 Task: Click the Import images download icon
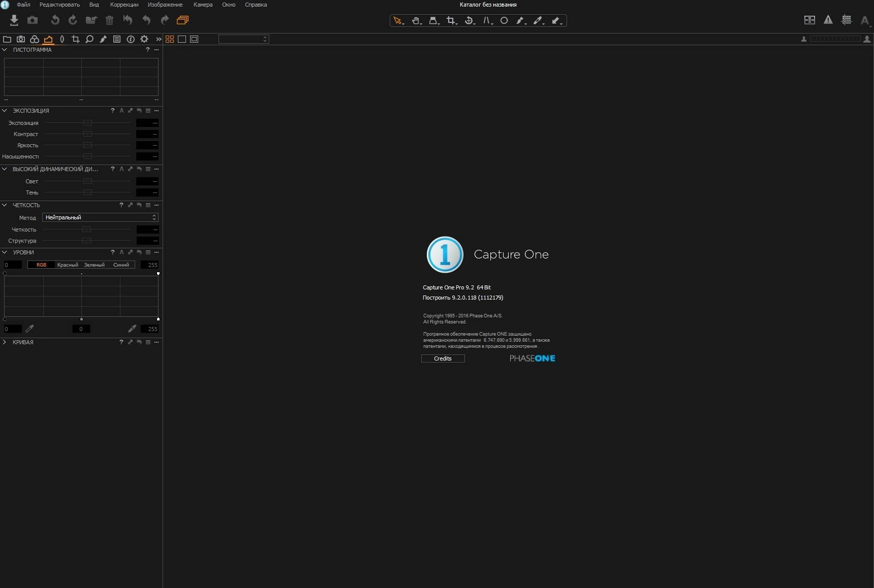pos(14,20)
